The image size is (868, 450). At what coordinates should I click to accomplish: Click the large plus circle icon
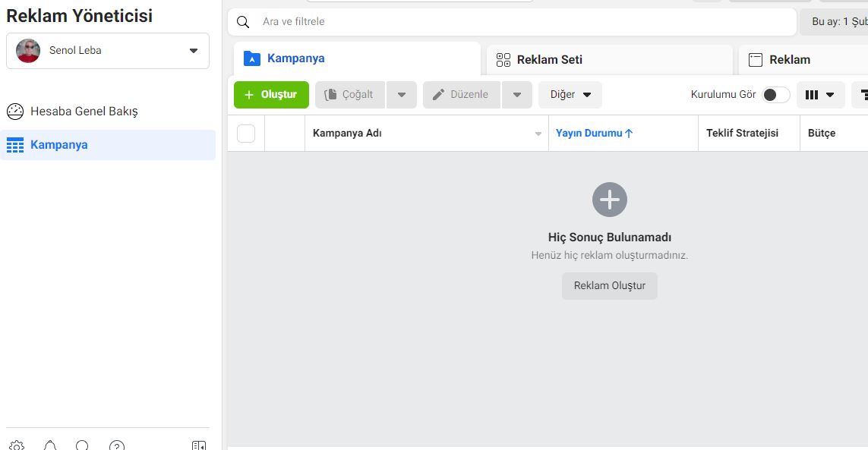610,200
